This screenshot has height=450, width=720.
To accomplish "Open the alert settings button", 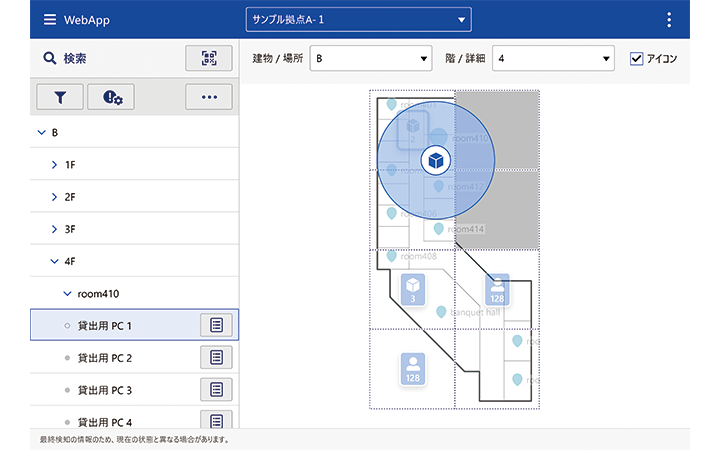I will (112, 97).
